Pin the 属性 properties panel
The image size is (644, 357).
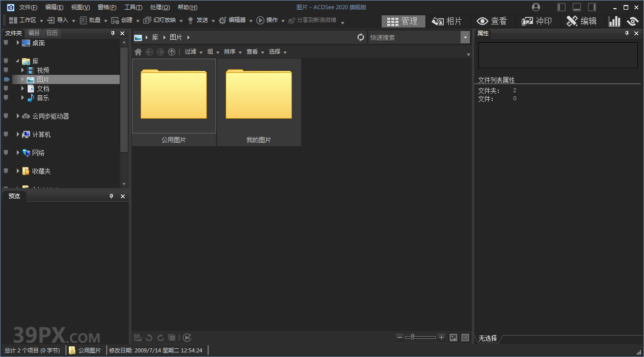click(627, 33)
